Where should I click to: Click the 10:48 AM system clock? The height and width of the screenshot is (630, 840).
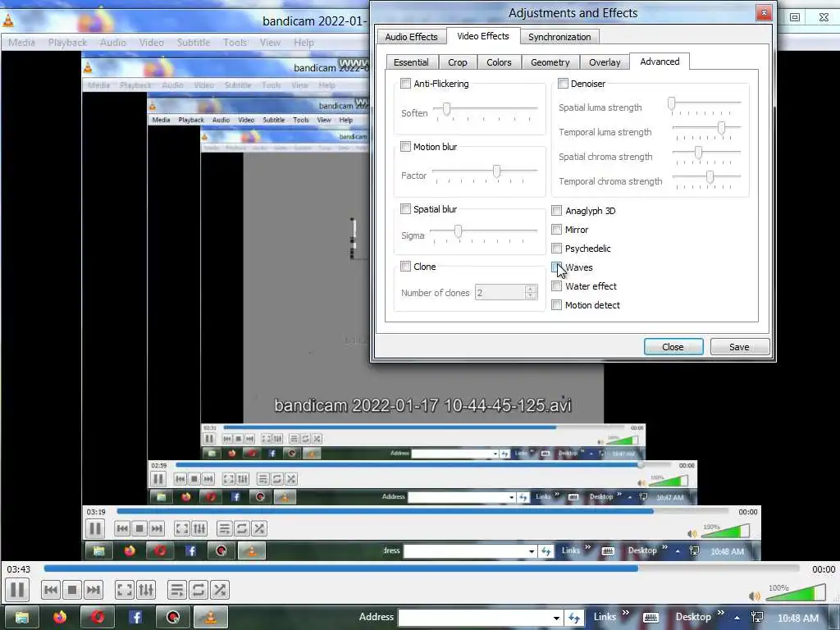[x=797, y=618]
